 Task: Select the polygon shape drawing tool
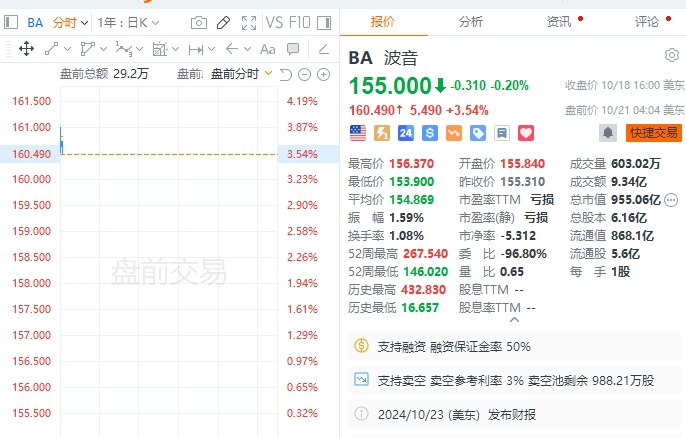pyautogui.click(x=88, y=49)
